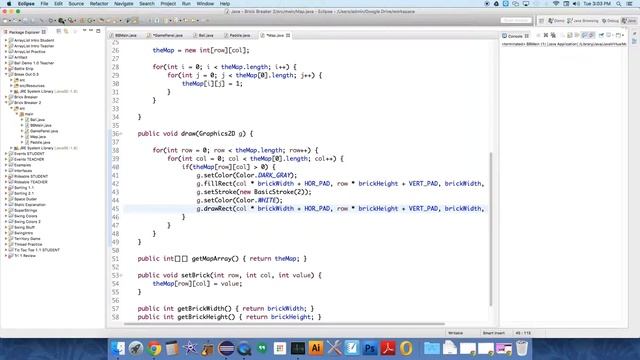Open Launchpad rocket in the dock
Viewport: 640px width, 360px height.
click(x=136, y=349)
